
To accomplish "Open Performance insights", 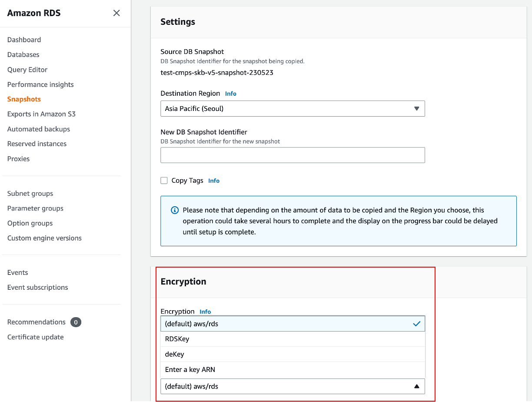I will (40, 84).
